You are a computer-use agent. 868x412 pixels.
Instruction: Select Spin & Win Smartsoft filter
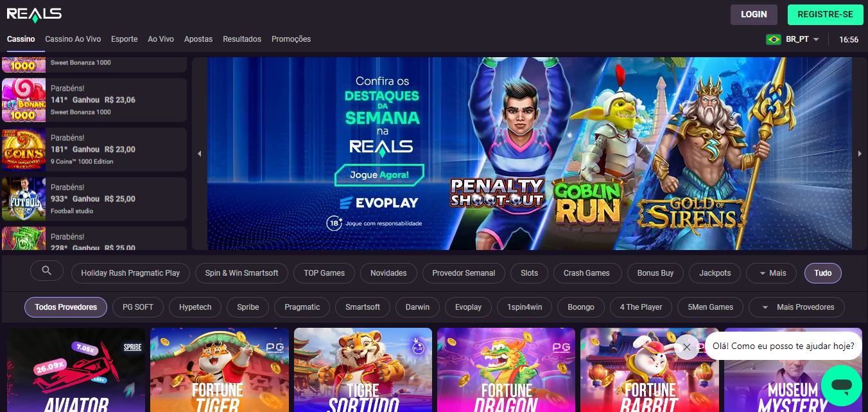(x=242, y=273)
